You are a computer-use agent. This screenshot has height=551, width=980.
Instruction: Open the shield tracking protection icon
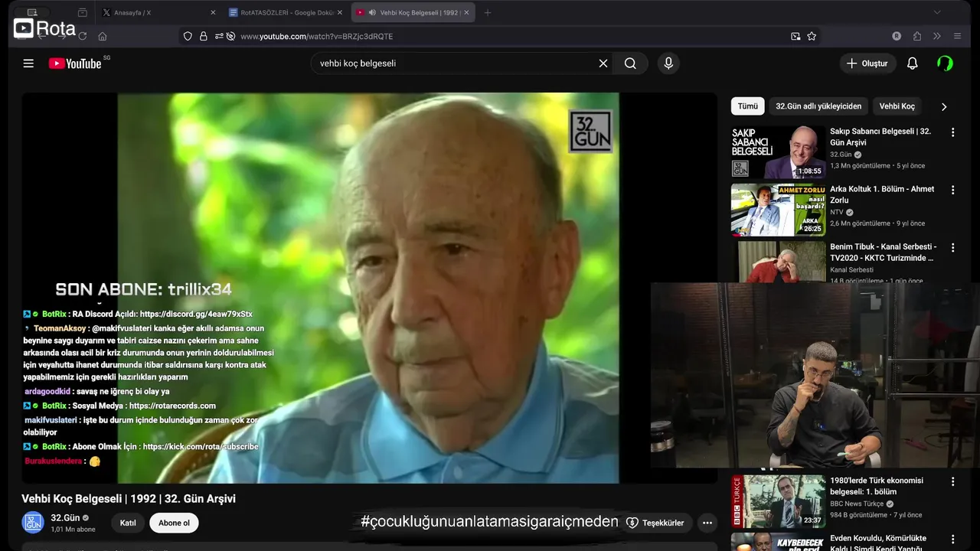click(188, 36)
